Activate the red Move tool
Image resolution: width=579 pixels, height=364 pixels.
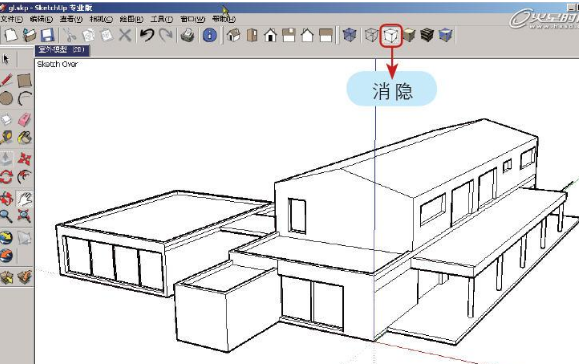pyautogui.click(x=24, y=159)
